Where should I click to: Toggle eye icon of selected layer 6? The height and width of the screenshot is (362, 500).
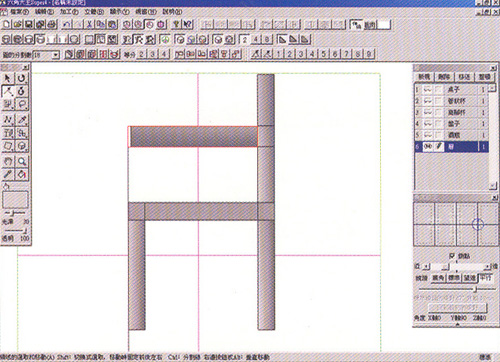pos(428,147)
